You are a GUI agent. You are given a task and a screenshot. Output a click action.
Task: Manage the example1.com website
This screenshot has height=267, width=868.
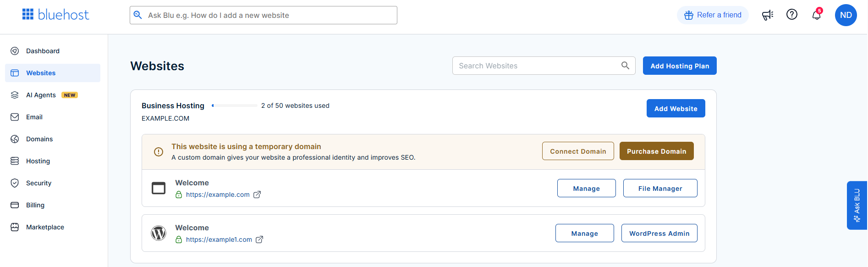584,233
